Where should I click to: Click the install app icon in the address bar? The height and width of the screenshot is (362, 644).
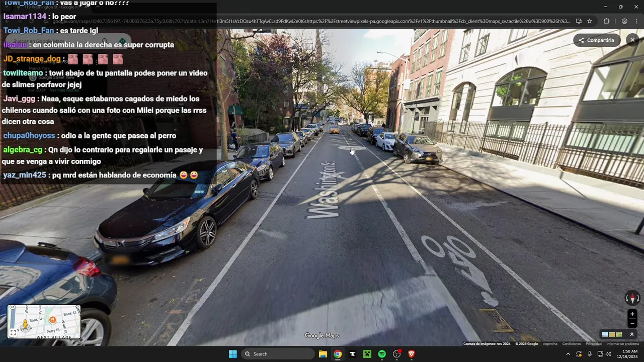[579, 21]
